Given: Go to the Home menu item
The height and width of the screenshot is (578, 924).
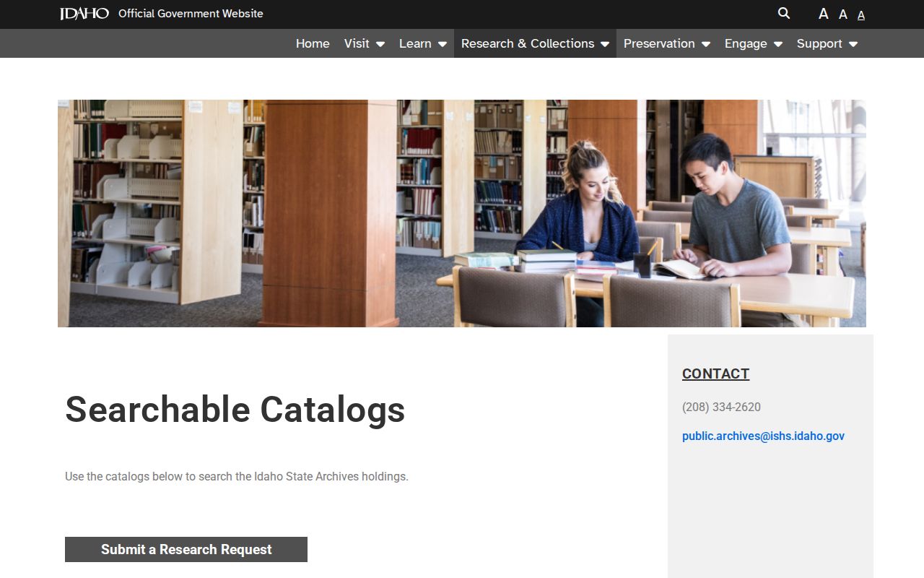Looking at the screenshot, I should pos(313,43).
